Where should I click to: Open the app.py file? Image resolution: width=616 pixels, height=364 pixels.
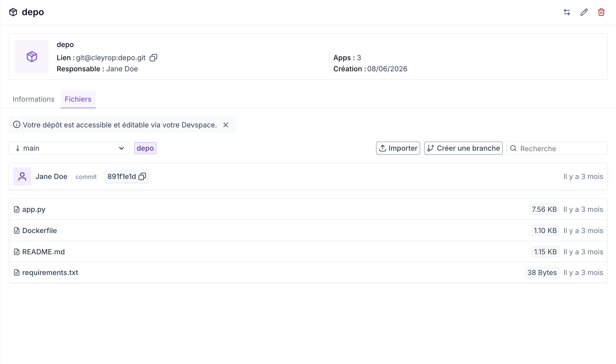[34, 209]
